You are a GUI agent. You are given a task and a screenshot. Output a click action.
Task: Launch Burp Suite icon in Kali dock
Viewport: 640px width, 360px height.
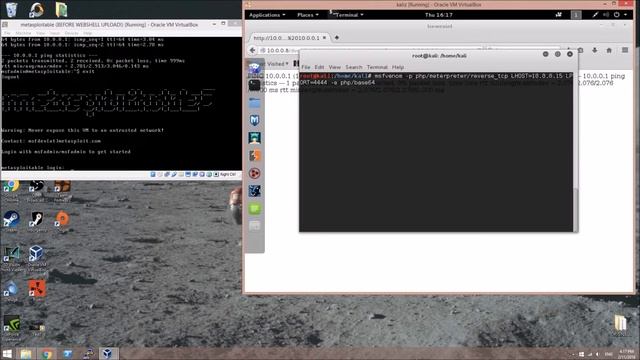coord(254,156)
